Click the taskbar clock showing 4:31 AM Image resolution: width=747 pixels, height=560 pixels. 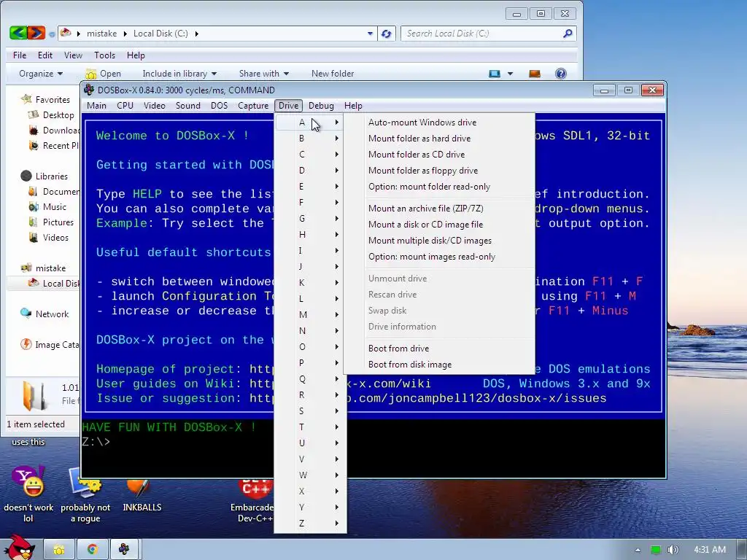[709, 550]
